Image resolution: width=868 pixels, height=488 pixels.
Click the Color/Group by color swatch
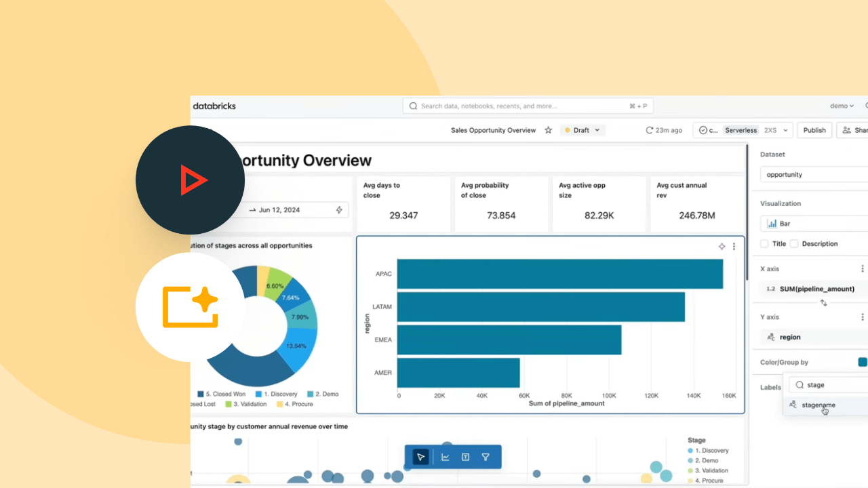click(862, 362)
